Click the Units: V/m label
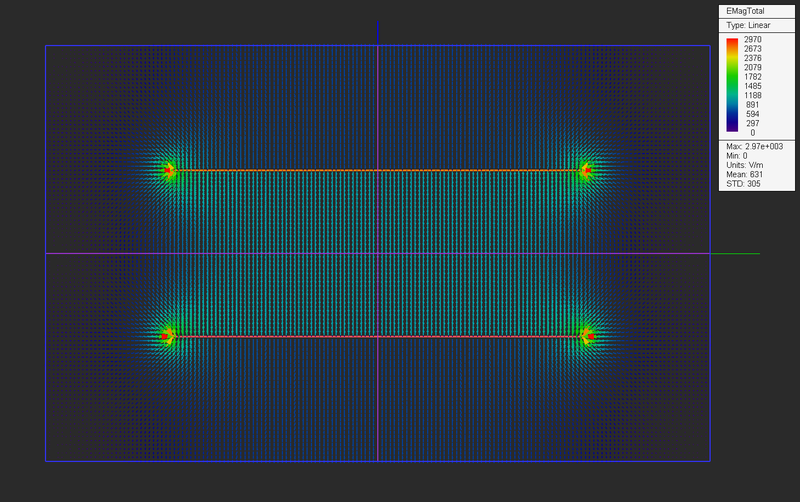This screenshot has height=502, width=800. (744, 165)
